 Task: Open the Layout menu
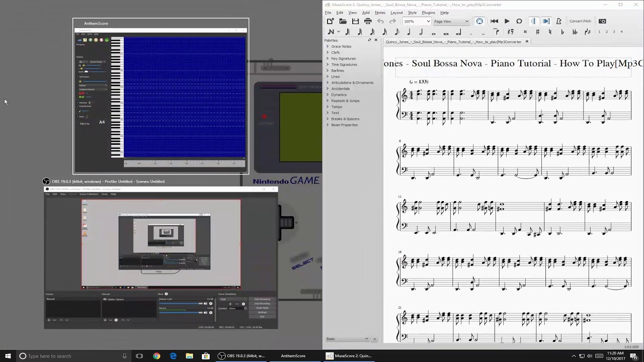pyautogui.click(x=396, y=13)
